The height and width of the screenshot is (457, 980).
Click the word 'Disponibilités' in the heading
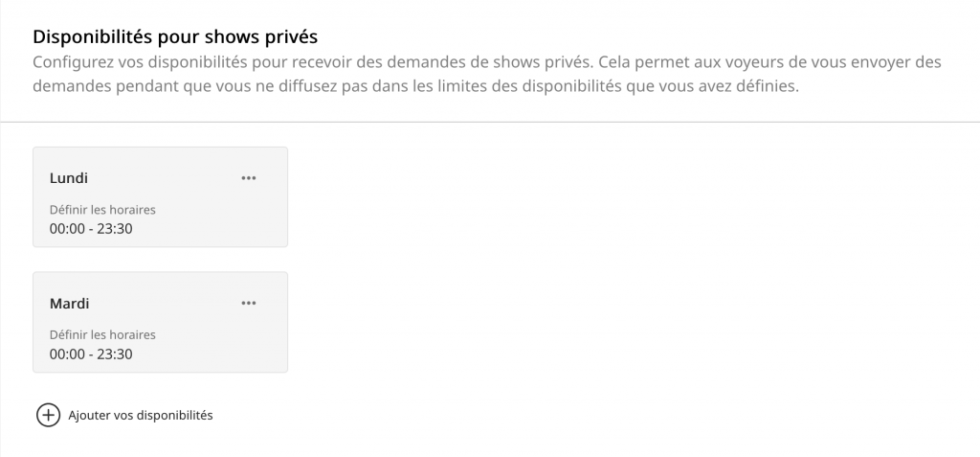88,37
